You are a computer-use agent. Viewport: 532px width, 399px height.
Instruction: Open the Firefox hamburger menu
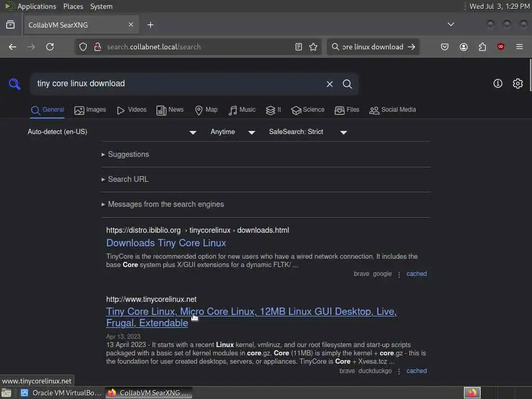click(x=520, y=47)
